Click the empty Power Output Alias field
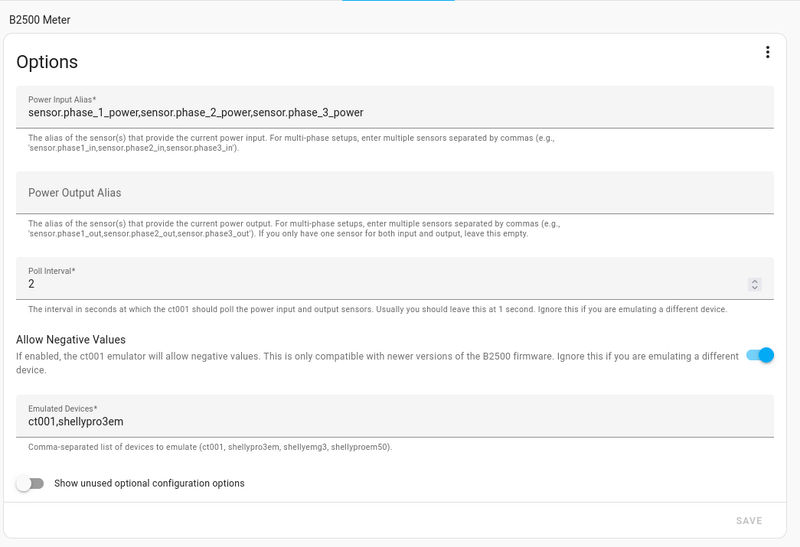This screenshot has width=800, height=547. 394,192
